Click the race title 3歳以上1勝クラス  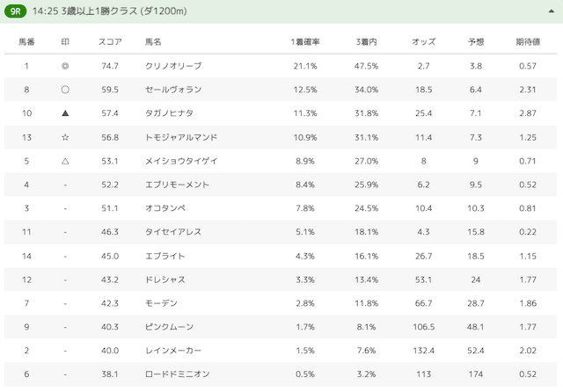pyautogui.click(x=99, y=11)
